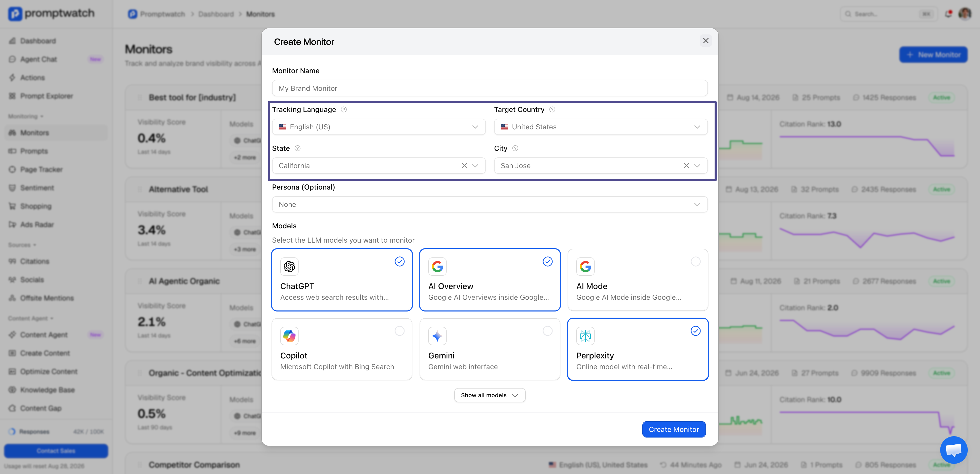Go to Dashboard breadcrumb link
Image resolution: width=980 pixels, height=474 pixels.
click(x=216, y=14)
